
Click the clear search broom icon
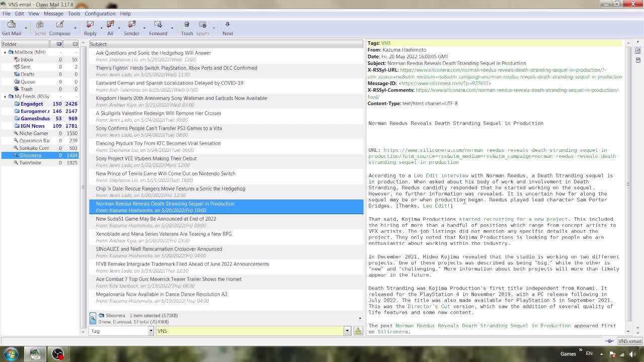tap(358, 331)
